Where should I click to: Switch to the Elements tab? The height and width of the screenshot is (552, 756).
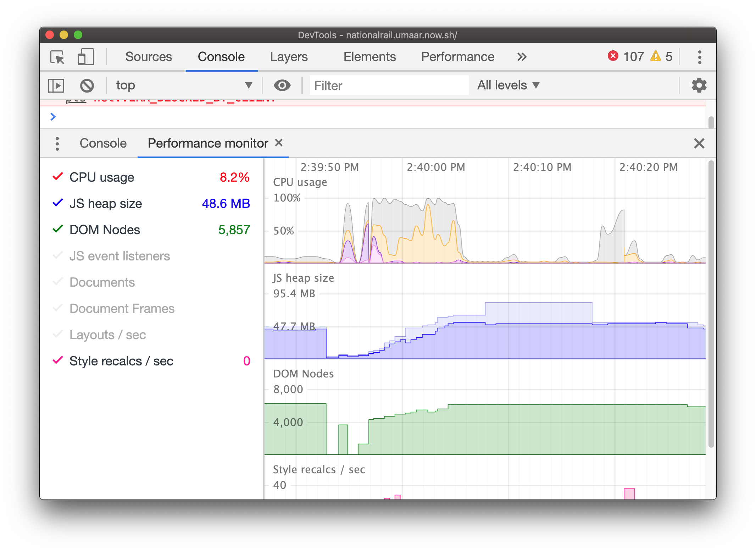369,57
